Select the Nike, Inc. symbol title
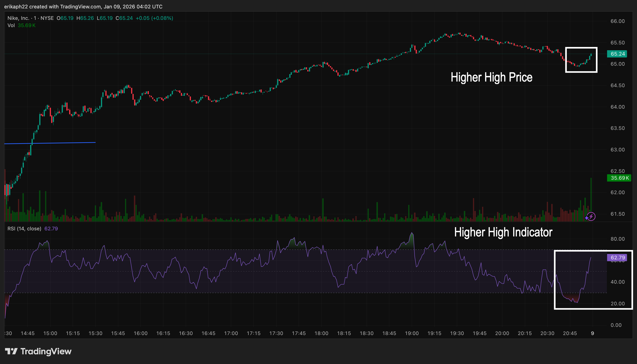The height and width of the screenshot is (364, 637). (18, 18)
